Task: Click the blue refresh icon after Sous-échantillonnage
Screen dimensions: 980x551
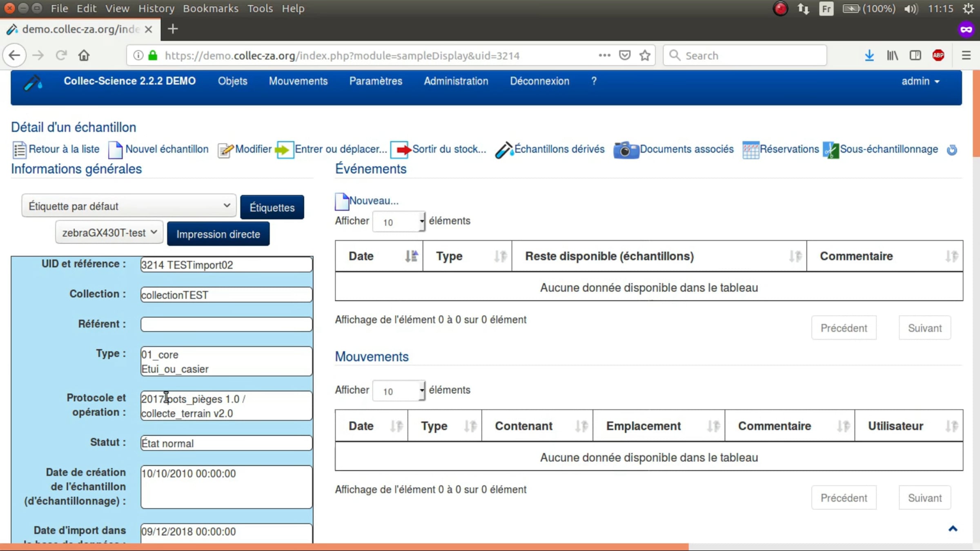Action: 952,150
